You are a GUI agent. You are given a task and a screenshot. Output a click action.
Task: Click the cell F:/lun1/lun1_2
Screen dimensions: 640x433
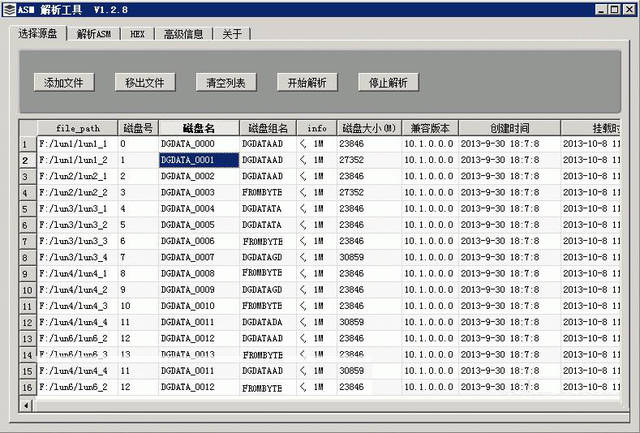[x=78, y=160]
